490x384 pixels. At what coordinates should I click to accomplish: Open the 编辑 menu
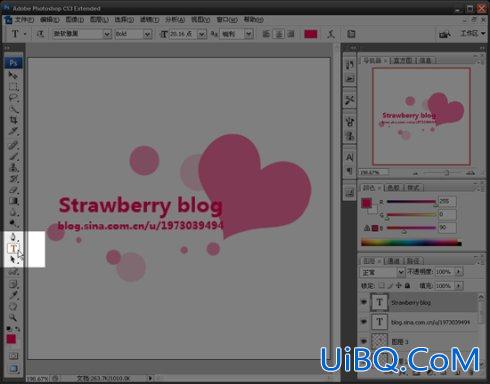(49, 20)
